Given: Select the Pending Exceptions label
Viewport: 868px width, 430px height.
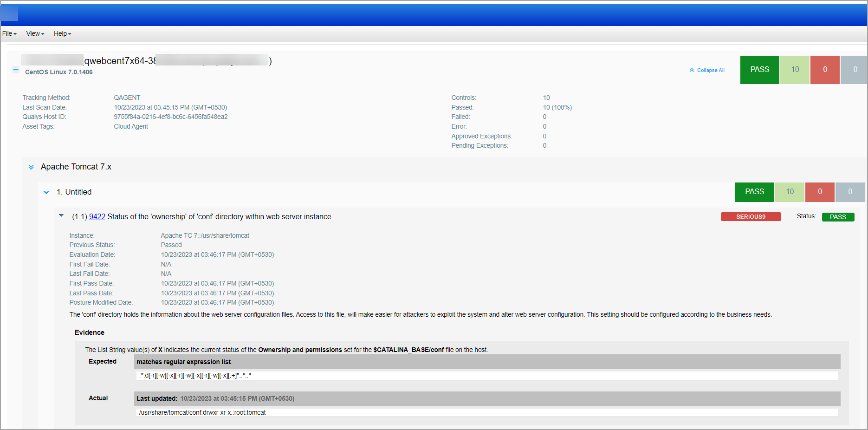Looking at the screenshot, I should pyautogui.click(x=479, y=145).
